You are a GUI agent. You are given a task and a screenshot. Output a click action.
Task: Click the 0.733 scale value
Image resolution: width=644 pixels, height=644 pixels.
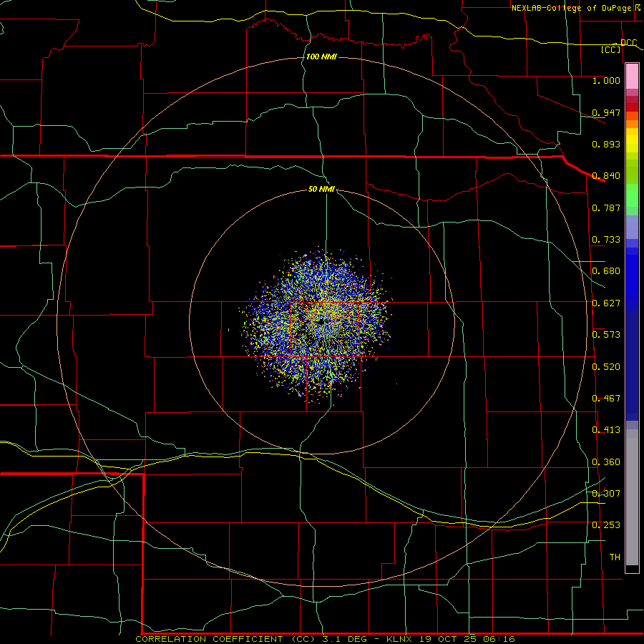pos(606,240)
